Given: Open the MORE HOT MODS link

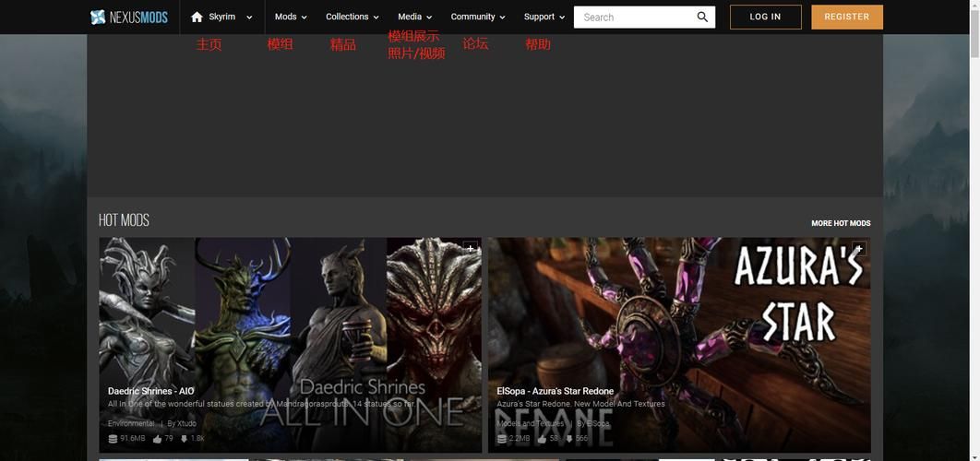Looking at the screenshot, I should [x=841, y=223].
